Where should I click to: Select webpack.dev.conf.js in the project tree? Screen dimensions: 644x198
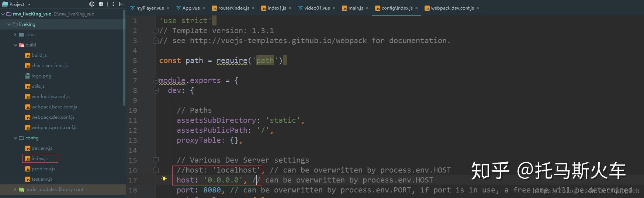[53, 117]
